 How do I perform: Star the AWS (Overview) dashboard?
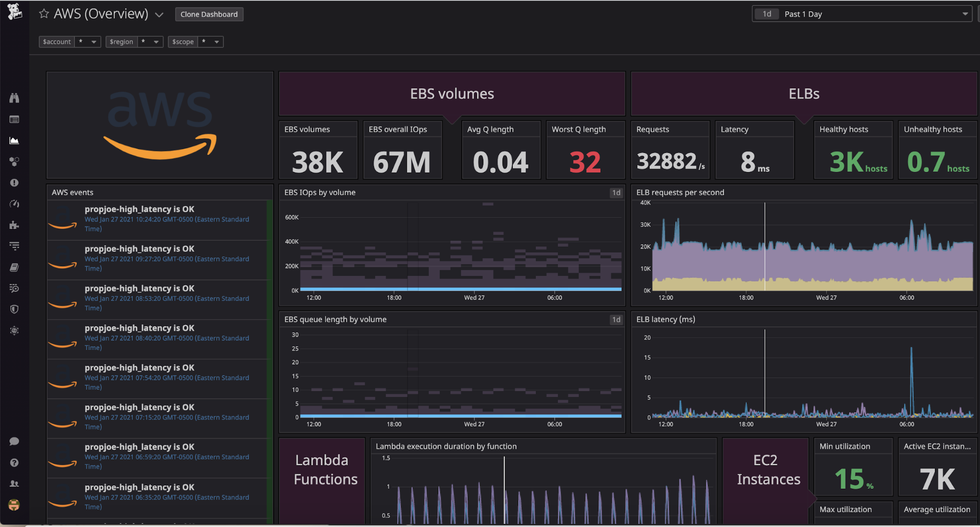[x=44, y=14]
